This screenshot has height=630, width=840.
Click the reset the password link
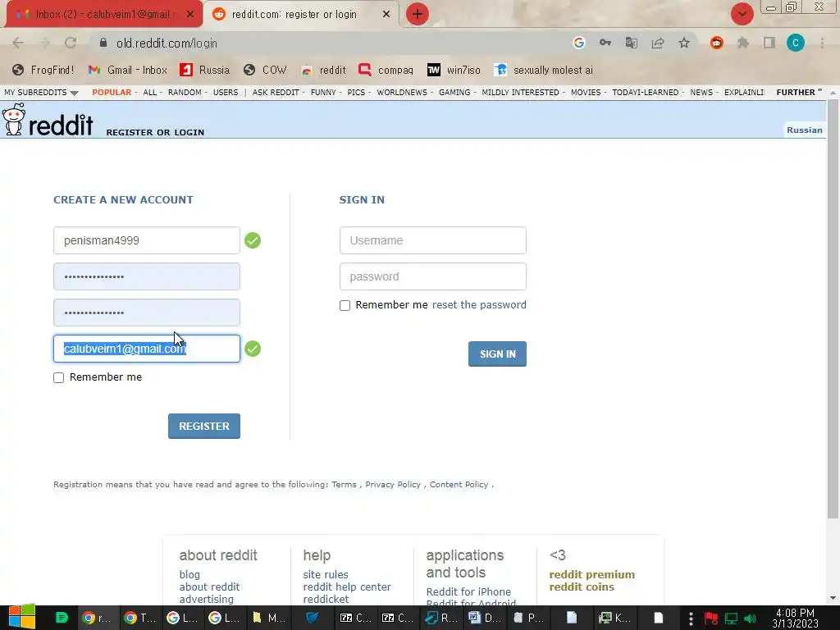(x=479, y=305)
